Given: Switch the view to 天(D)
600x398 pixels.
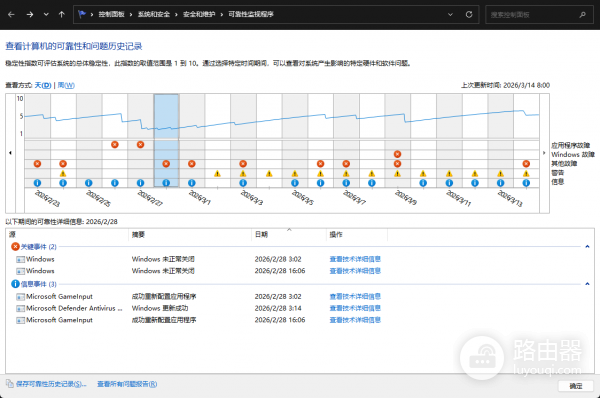Looking at the screenshot, I should (43, 85).
